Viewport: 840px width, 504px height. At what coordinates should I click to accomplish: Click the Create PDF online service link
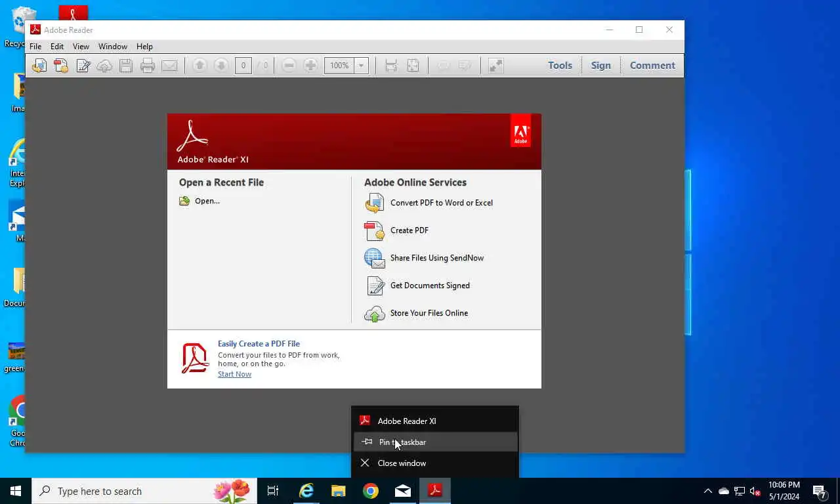click(x=409, y=230)
